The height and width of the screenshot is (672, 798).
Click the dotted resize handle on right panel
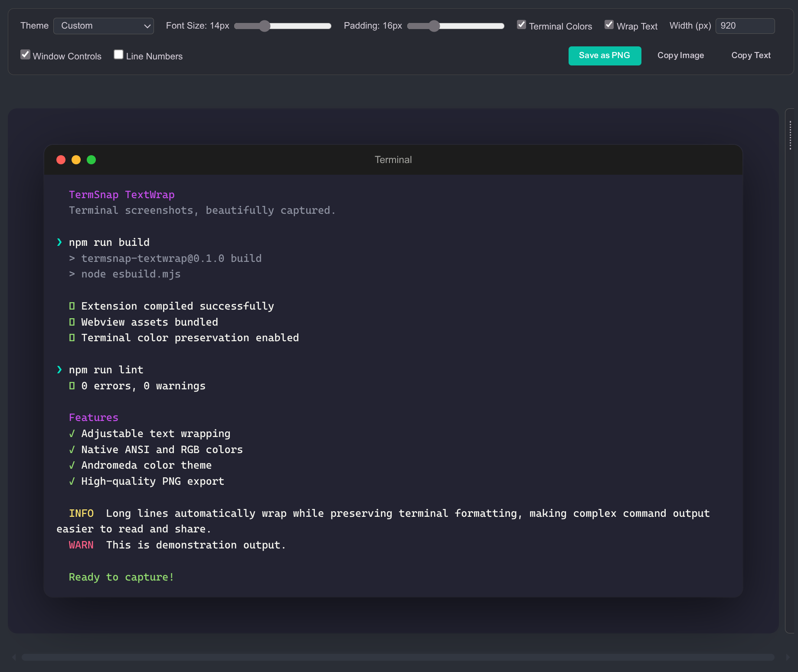tap(790, 135)
